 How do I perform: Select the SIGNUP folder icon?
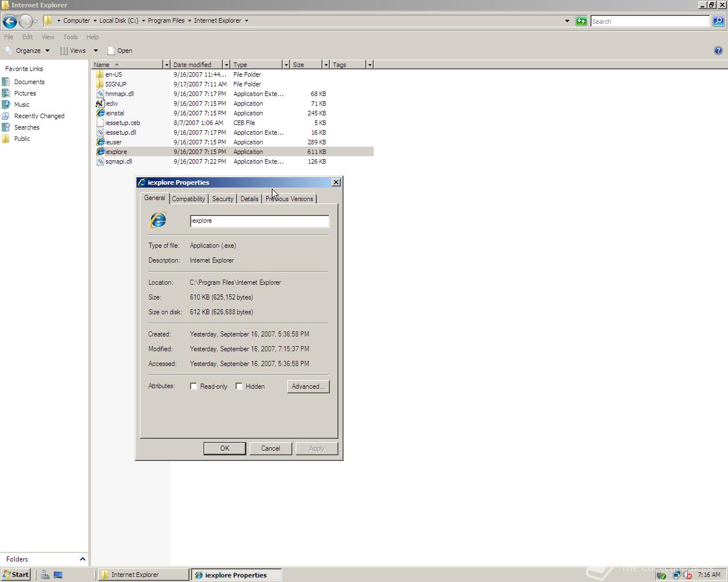[x=100, y=84]
